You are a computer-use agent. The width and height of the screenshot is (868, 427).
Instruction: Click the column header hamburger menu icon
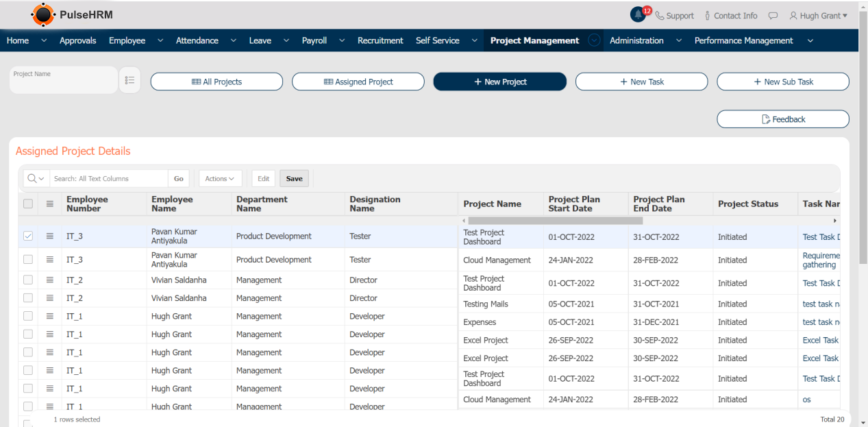click(50, 204)
